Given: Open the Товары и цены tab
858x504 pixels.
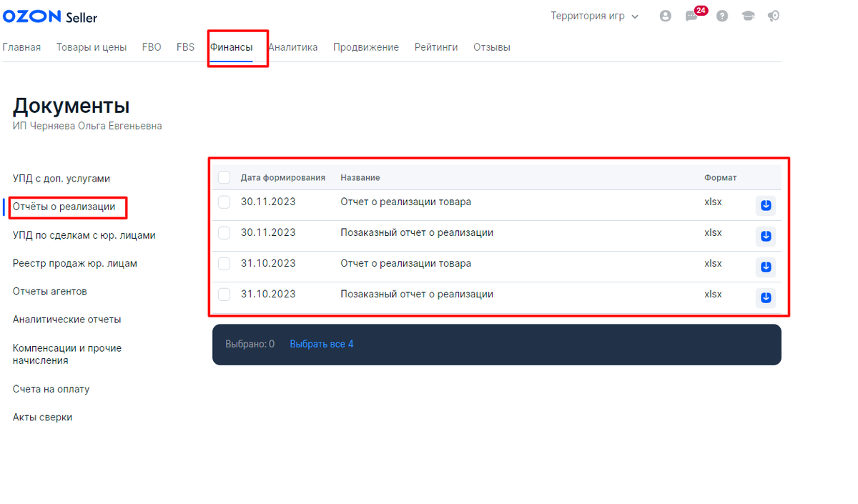Looking at the screenshot, I should click(x=92, y=47).
